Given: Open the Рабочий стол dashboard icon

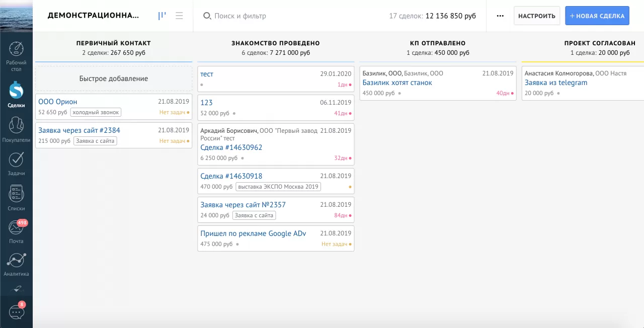Looking at the screenshot, I should tap(16, 55).
